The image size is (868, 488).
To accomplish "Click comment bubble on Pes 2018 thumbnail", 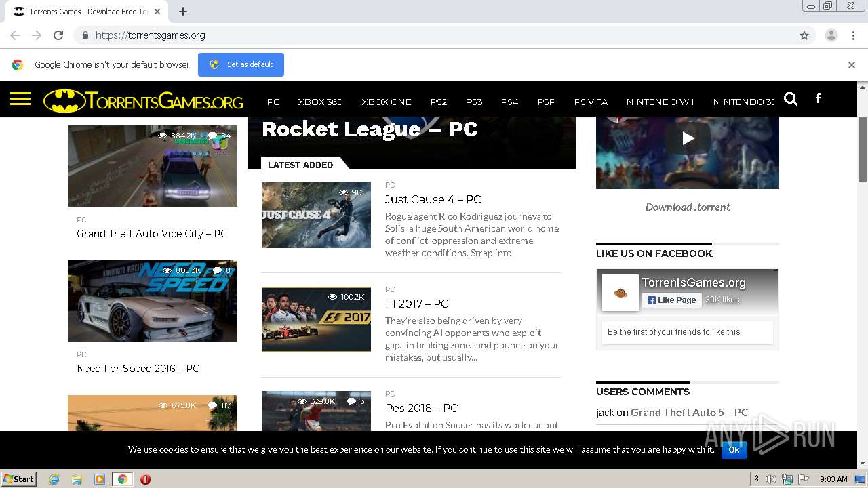I will [x=351, y=401].
